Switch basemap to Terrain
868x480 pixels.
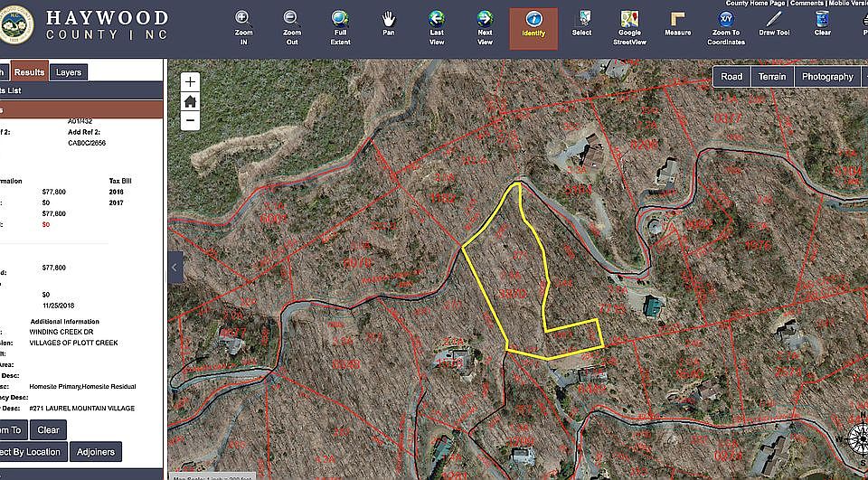pos(772,77)
